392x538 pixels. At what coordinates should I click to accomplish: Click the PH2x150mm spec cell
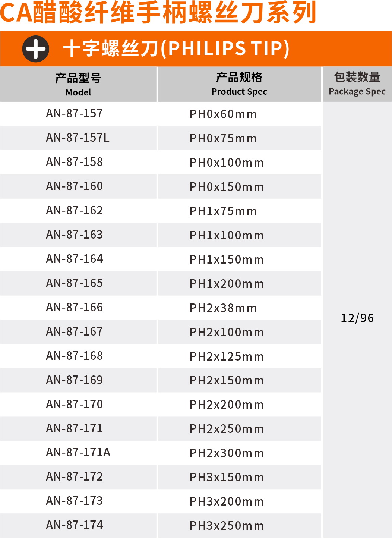pyautogui.click(x=227, y=380)
